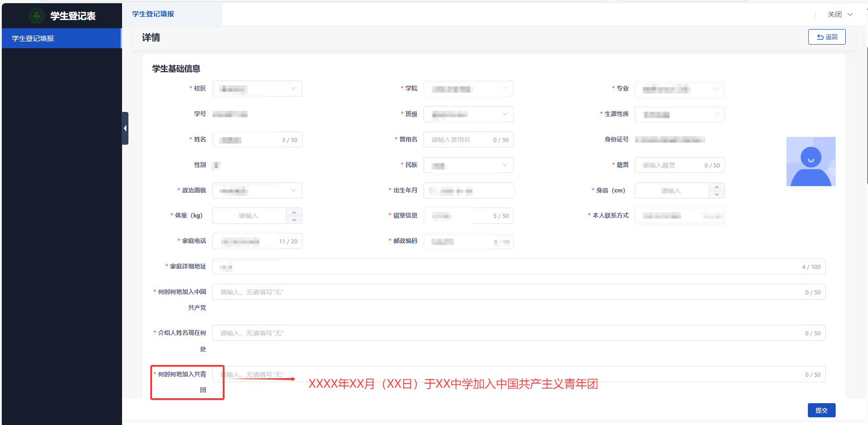Click the 返回 back button
This screenshot has height=425, width=868.
tap(827, 37)
